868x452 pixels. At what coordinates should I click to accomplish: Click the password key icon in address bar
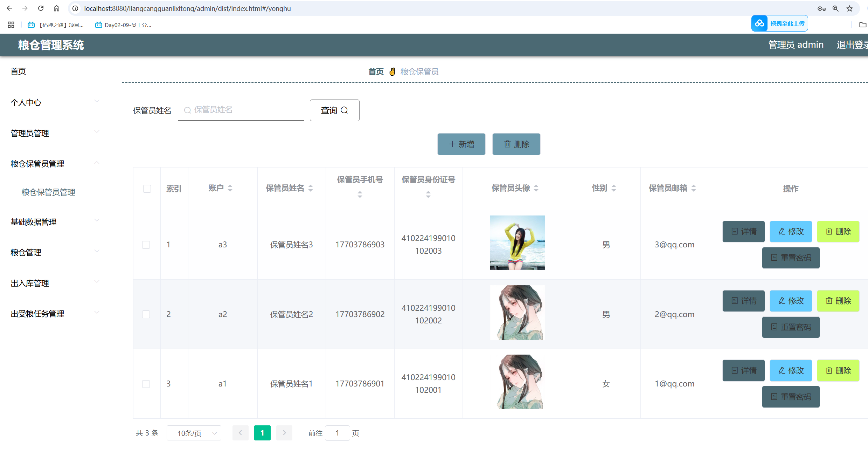tap(821, 8)
